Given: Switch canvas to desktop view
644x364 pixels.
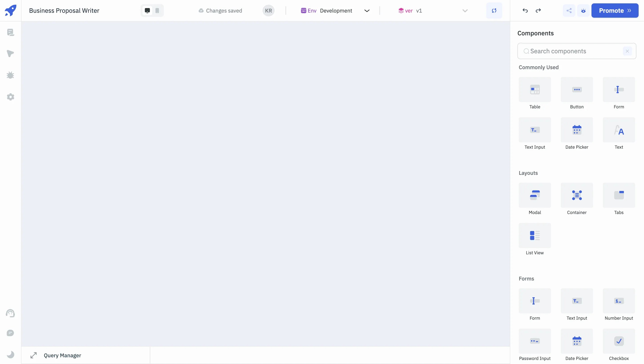Looking at the screenshot, I should coord(147,11).
